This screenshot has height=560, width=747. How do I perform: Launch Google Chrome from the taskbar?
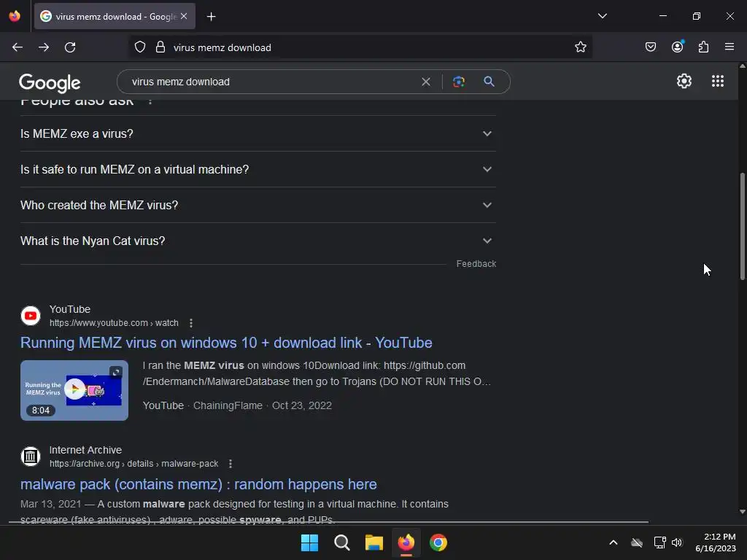[438, 542]
